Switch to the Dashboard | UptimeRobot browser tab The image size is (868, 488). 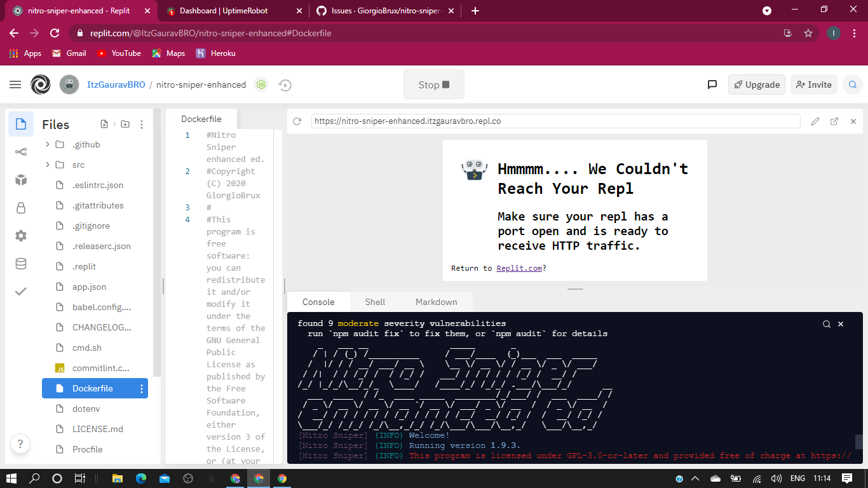(x=235, y=11)
